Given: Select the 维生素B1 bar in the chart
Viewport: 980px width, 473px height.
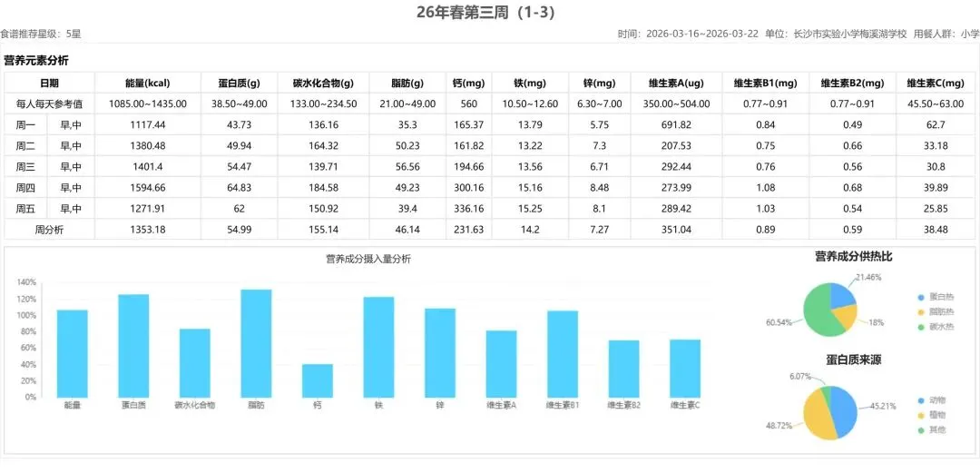Looking at the screenshot, I should (x=563, y=354).
